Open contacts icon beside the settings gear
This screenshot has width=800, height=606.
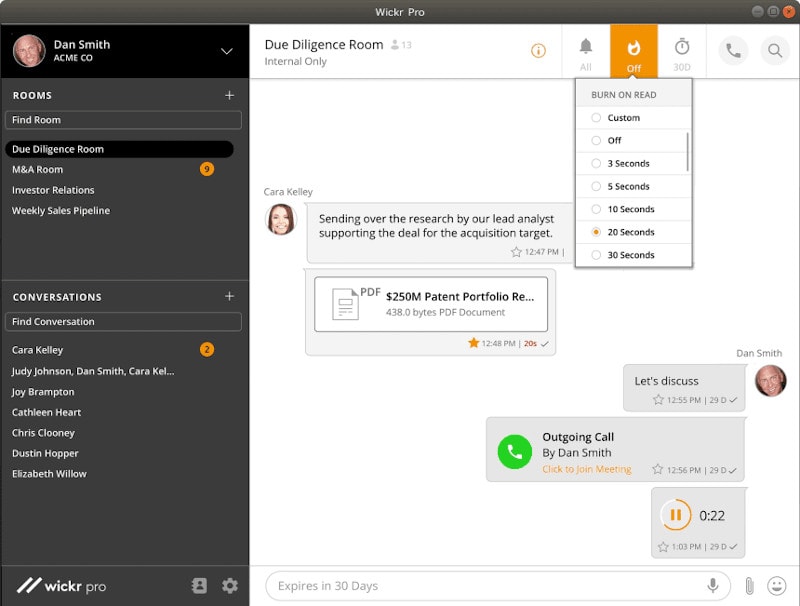(199, 586)
